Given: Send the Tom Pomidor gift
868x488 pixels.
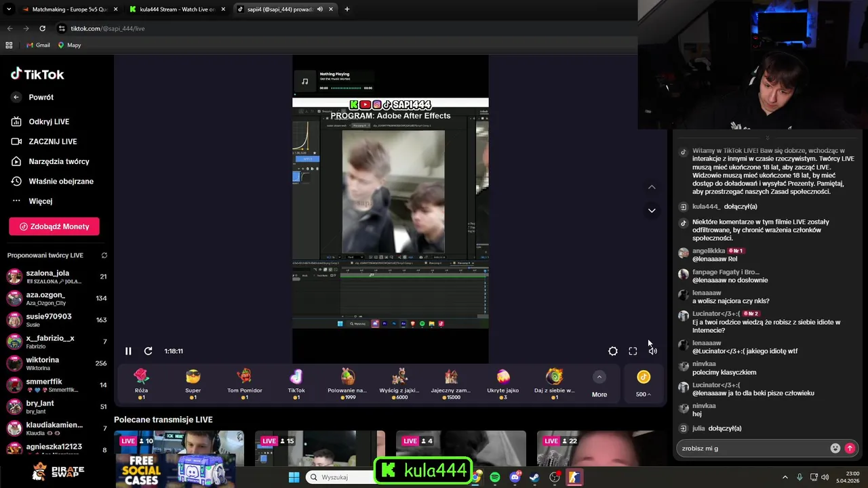Looking at the screenshot, I should click(245, 384).
